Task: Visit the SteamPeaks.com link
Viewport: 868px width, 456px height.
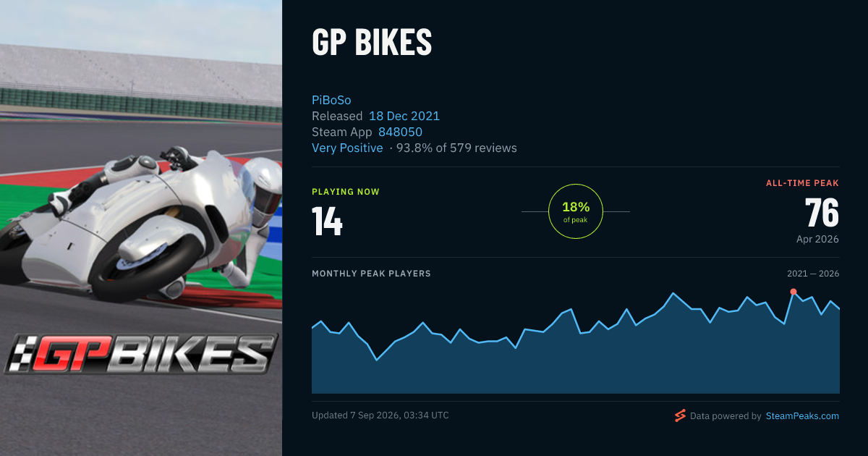Action: (x=802, y=416)
